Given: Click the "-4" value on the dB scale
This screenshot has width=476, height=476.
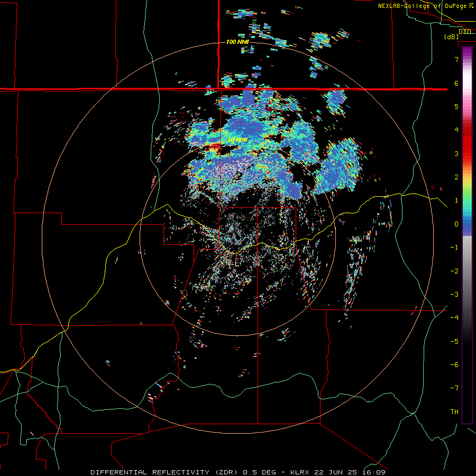Looking at the screenshot, I should [454, 318].
